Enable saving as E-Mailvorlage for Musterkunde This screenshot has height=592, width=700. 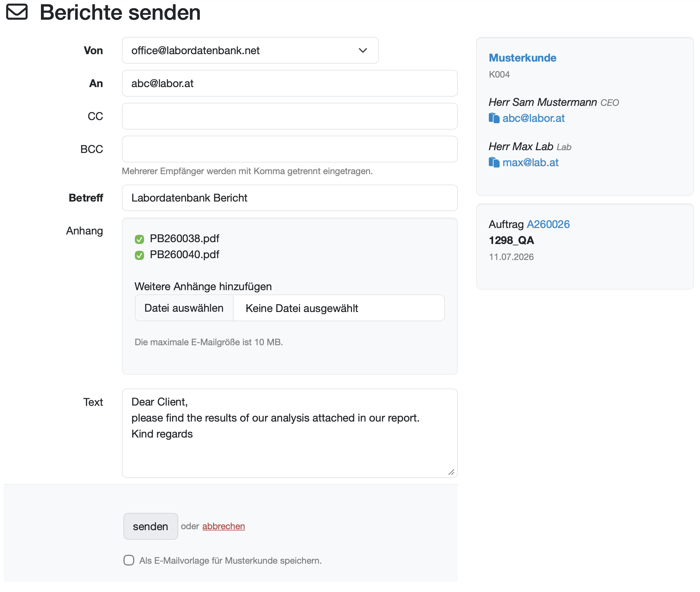tap(129, 560)
